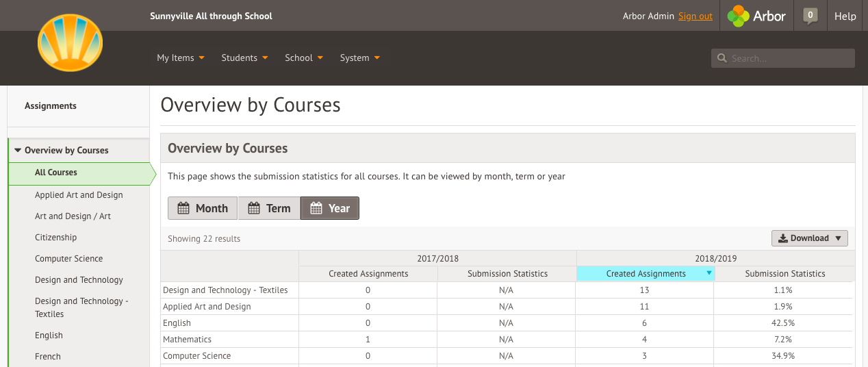Open the notifications speech bubble icon
The image size is (868, 367).
(810, 16)
